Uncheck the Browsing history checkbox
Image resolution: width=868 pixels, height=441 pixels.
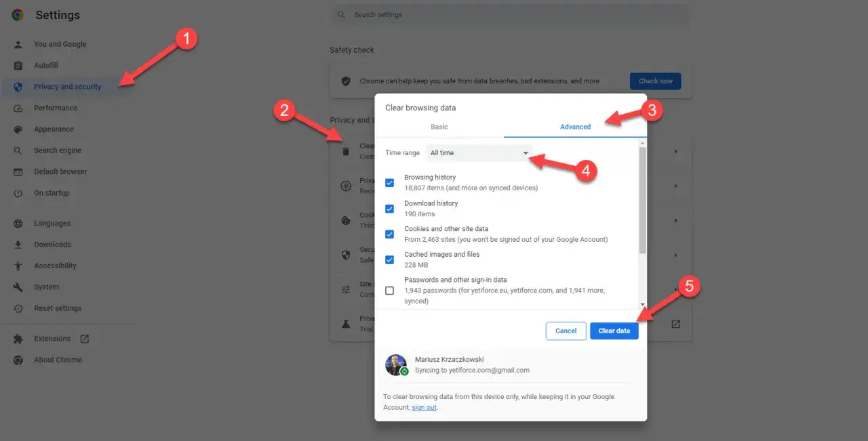(x=390, y=183)
